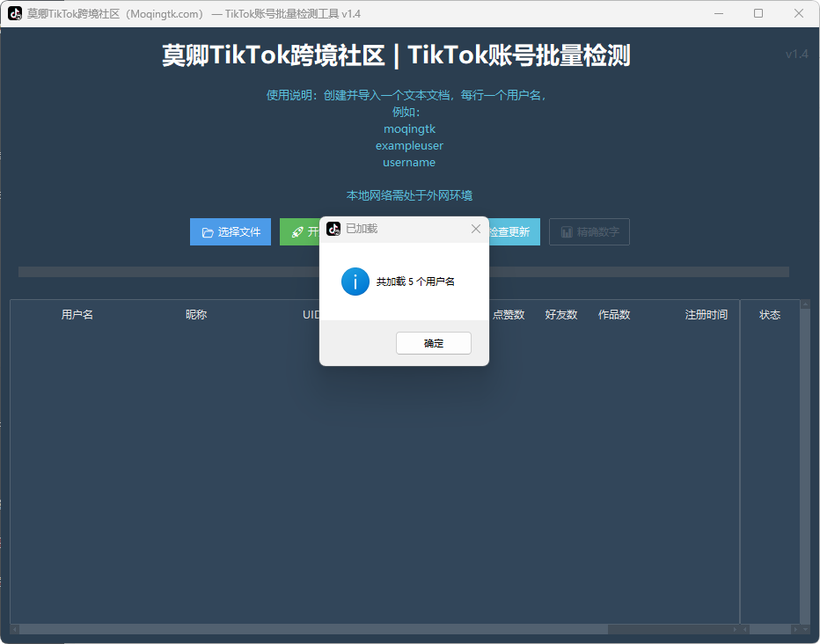Click the folder icon on 选择文件 button

(x=208, y=232)
